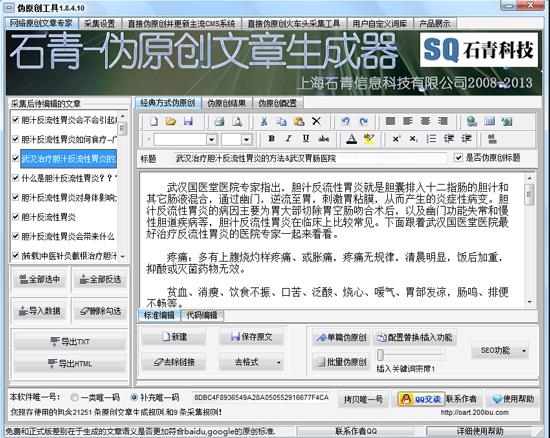Click 全部选中 button

(x=40, y=279)
